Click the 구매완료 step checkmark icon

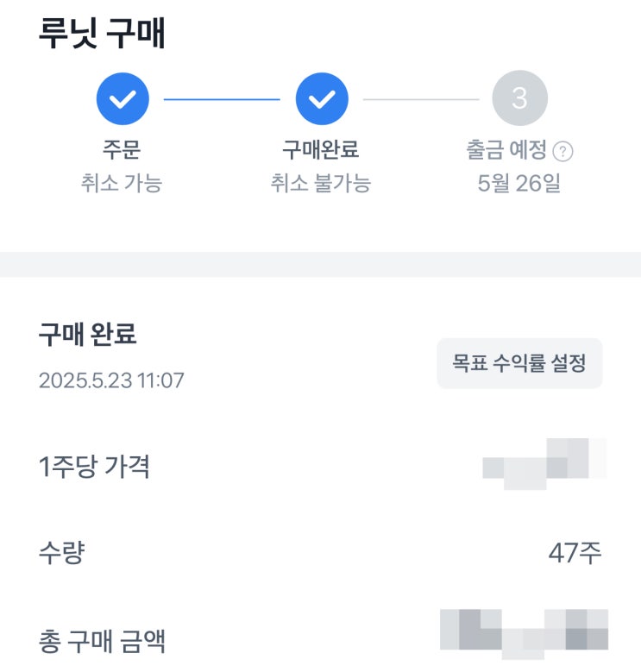coord(322,99)
